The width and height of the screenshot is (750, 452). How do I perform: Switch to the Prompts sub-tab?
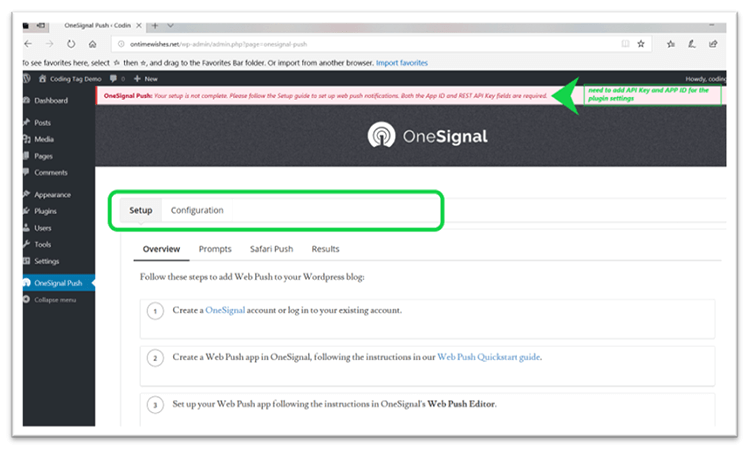[215, 249]
